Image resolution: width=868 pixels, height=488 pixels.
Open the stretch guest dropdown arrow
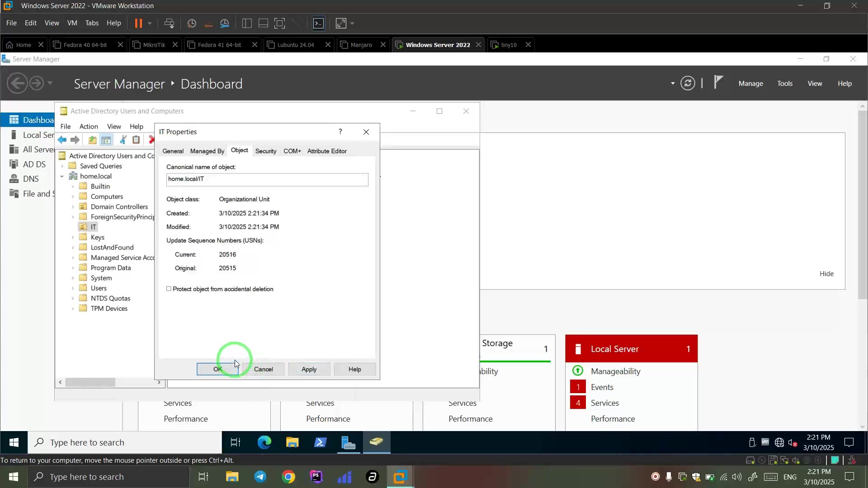[352, 23]
